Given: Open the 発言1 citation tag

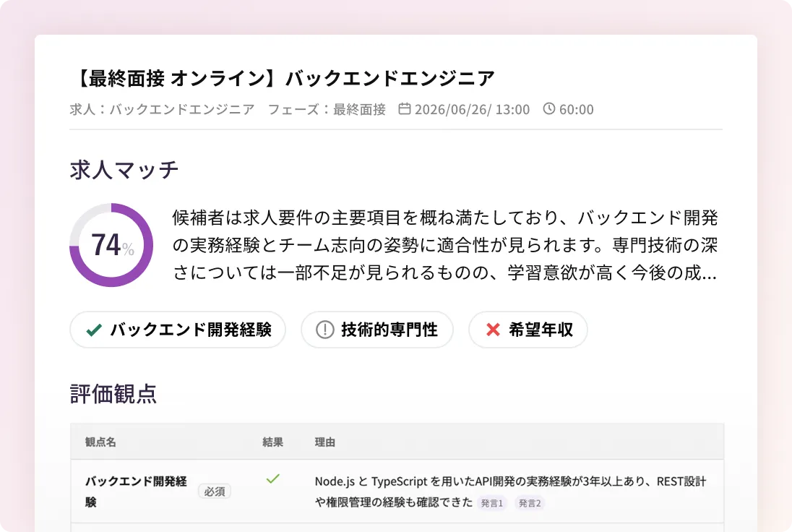Looking at the screenshot, I should 491,503.
